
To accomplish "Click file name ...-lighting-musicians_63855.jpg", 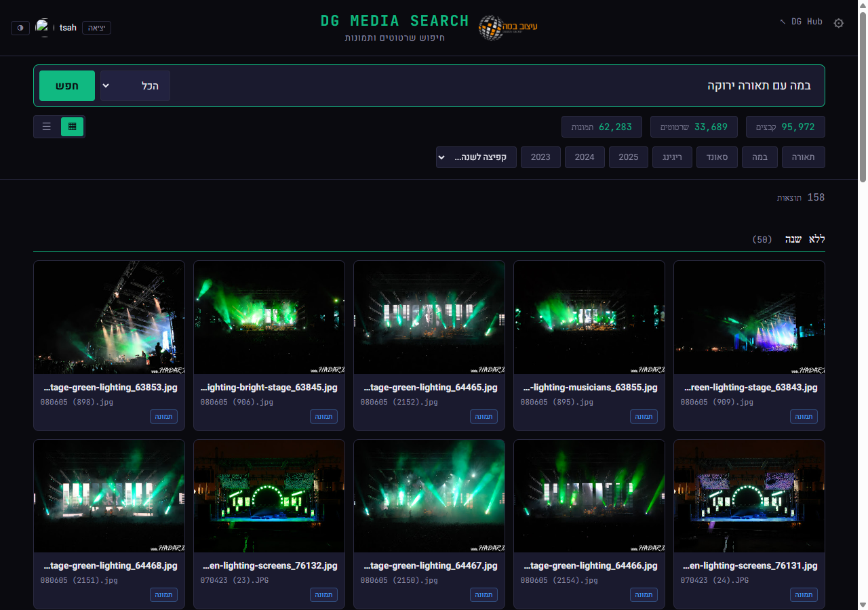I will point(589,388).
